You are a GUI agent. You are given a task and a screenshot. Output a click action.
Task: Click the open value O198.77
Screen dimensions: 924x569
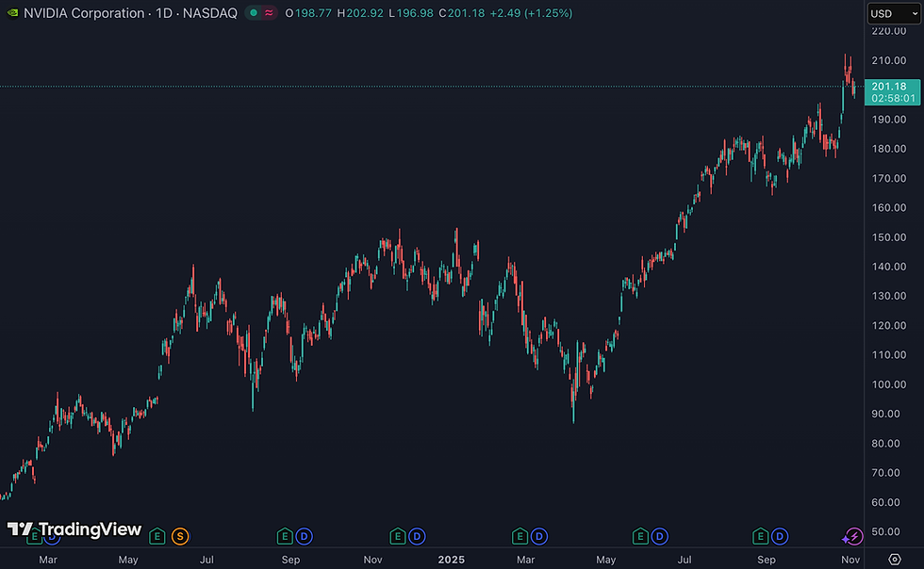point(308,13)
